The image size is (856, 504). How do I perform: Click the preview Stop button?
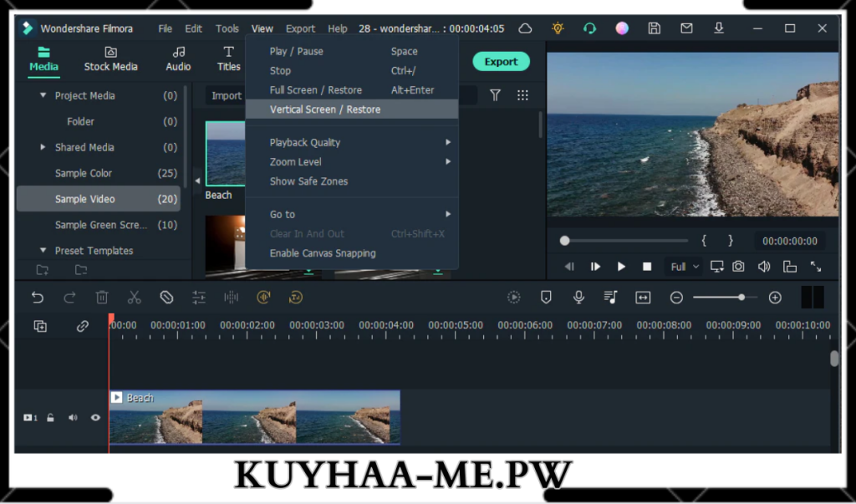pos(647,267)
